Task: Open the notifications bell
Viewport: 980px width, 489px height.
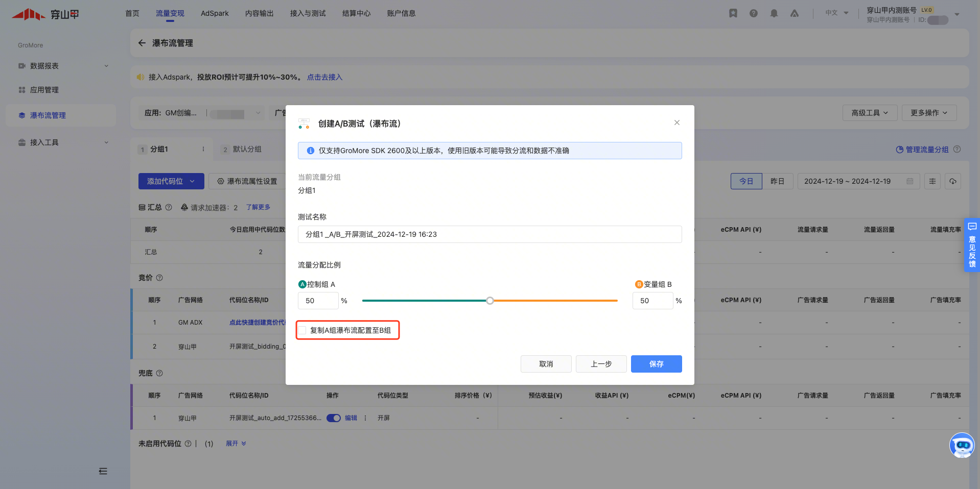Action: [774, 13]
